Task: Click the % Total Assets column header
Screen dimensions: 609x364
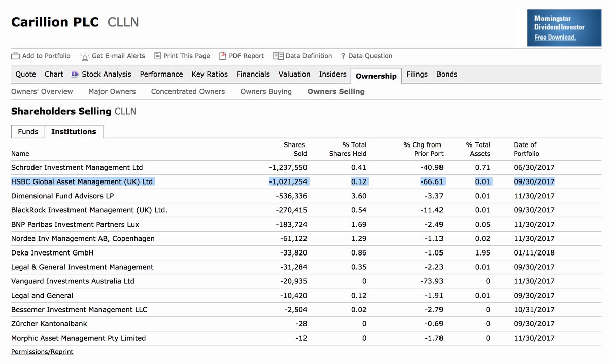Action: (478, 149)
